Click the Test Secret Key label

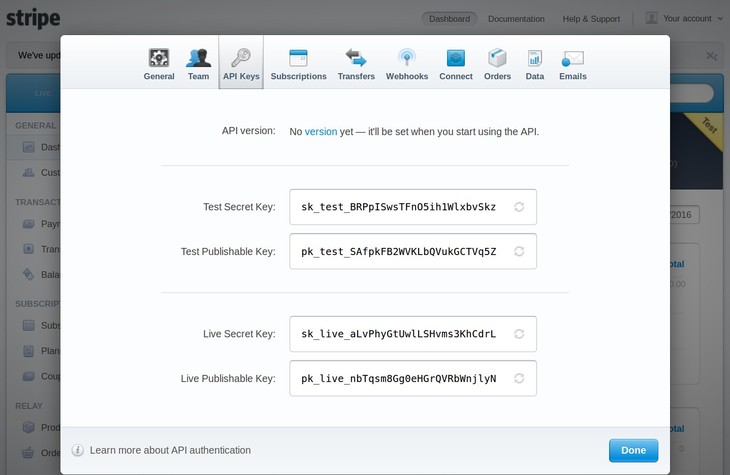coord(239,207)
